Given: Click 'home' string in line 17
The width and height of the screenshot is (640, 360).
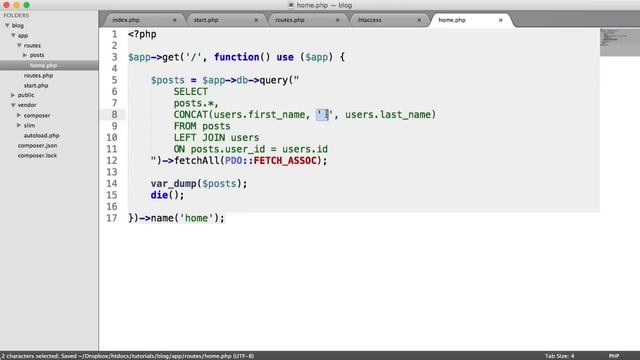Looking at the screenshot, I should click(196, 218).
